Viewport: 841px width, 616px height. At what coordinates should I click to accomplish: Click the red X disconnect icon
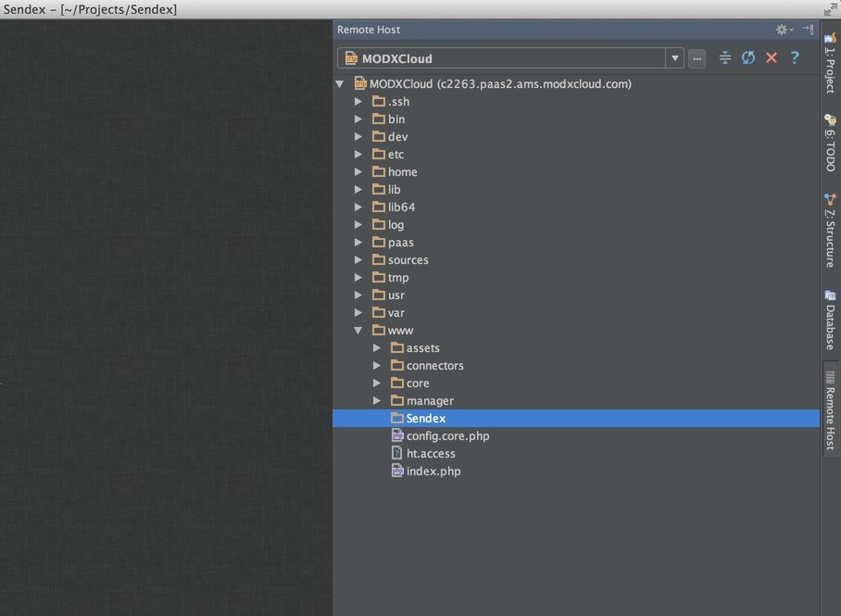coord(771,57)
